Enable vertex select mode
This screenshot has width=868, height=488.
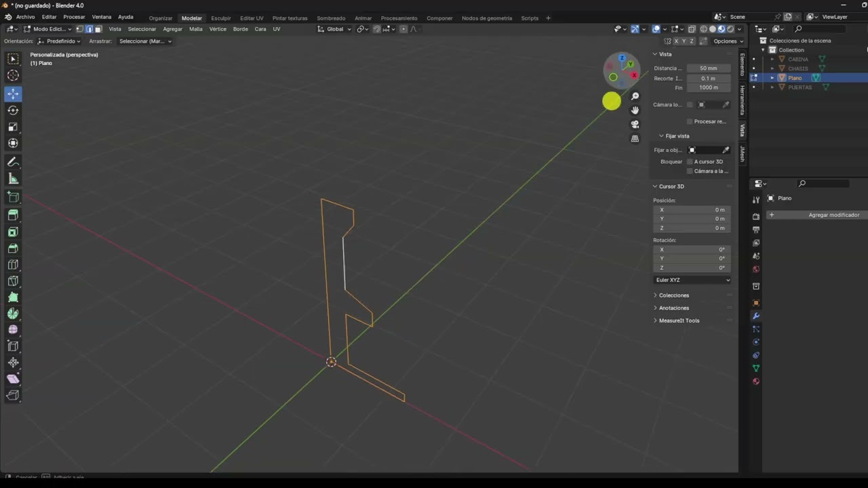pos(79,29)
